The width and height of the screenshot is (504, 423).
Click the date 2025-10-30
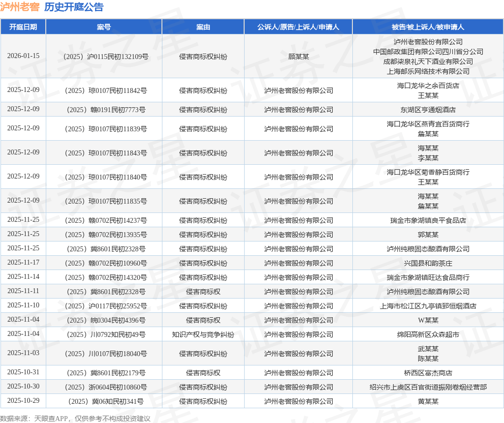pos(23,387)
